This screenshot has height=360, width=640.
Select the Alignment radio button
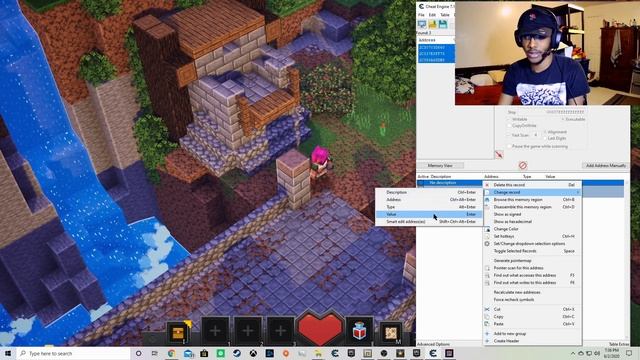[545, 132]
